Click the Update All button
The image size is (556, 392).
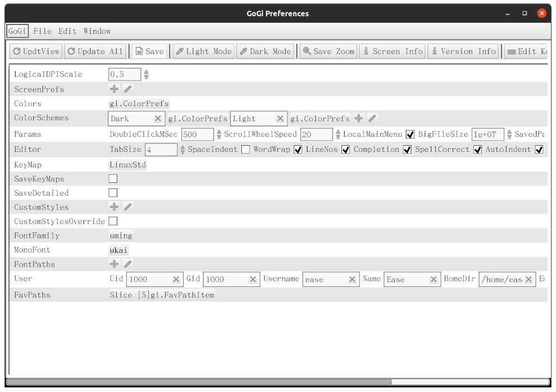[x=95, y=51]
